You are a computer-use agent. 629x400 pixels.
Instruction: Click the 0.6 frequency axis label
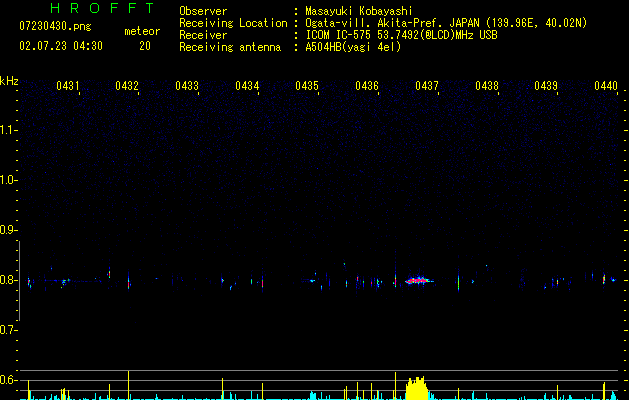point(9,380)
